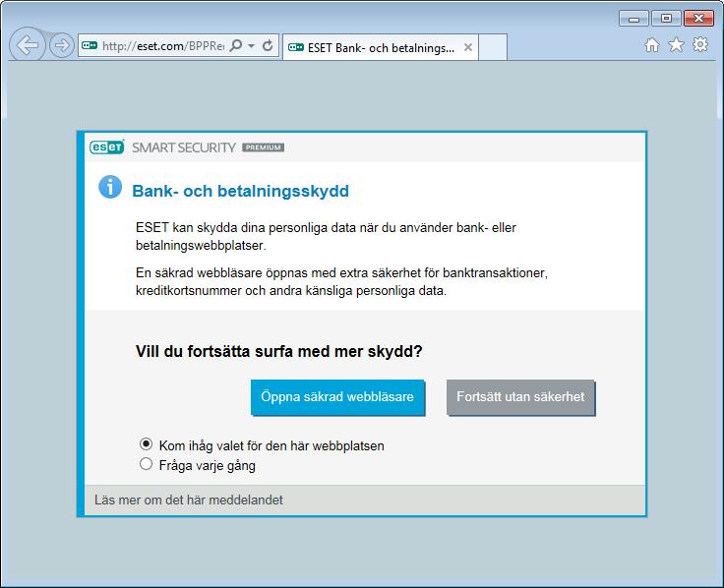Image resolution: width=724 pixels, height=588 pixels.
Task: Open the address bar dropdown arrow
Action: (x=251, y=45)
